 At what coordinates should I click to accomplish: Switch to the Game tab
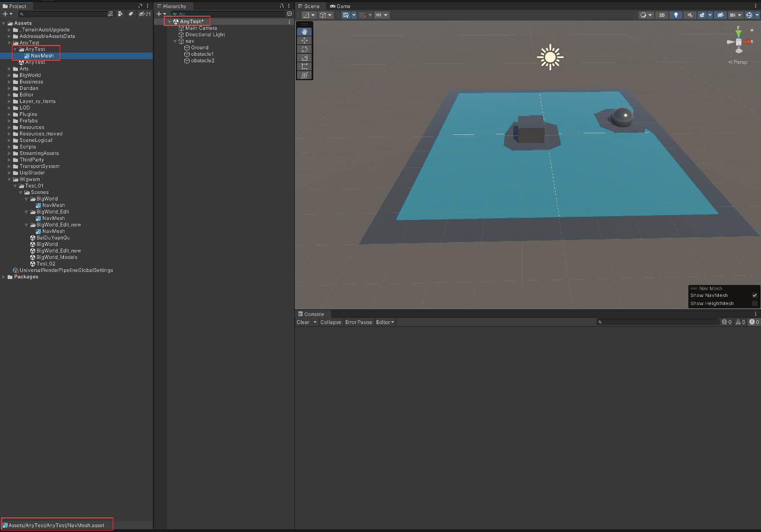tap(340, 6)
